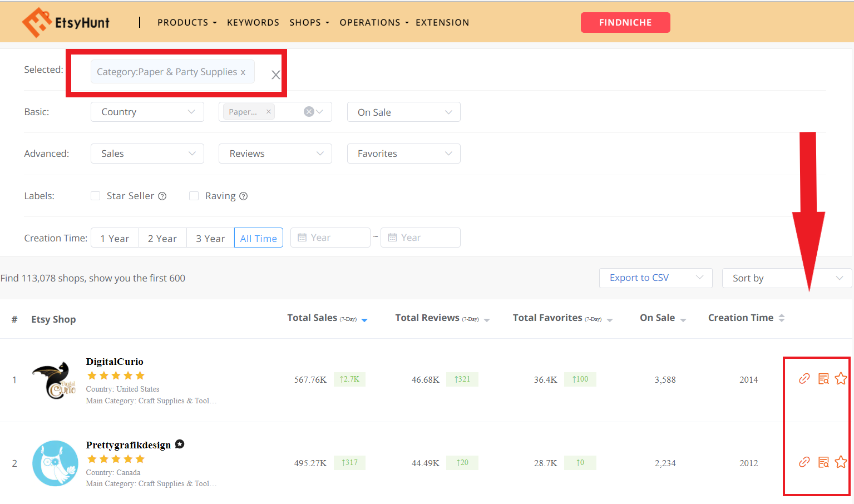The image size is (854, 504).
Task: Sort by Creation Time arrows
Action: 782,318
